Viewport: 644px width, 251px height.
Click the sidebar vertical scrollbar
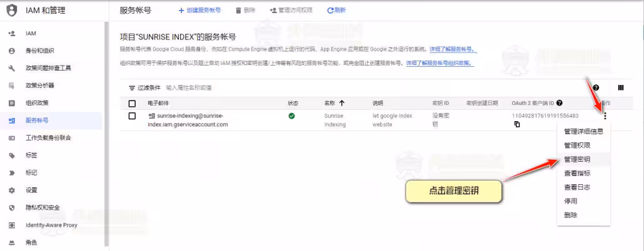(106, 133)
